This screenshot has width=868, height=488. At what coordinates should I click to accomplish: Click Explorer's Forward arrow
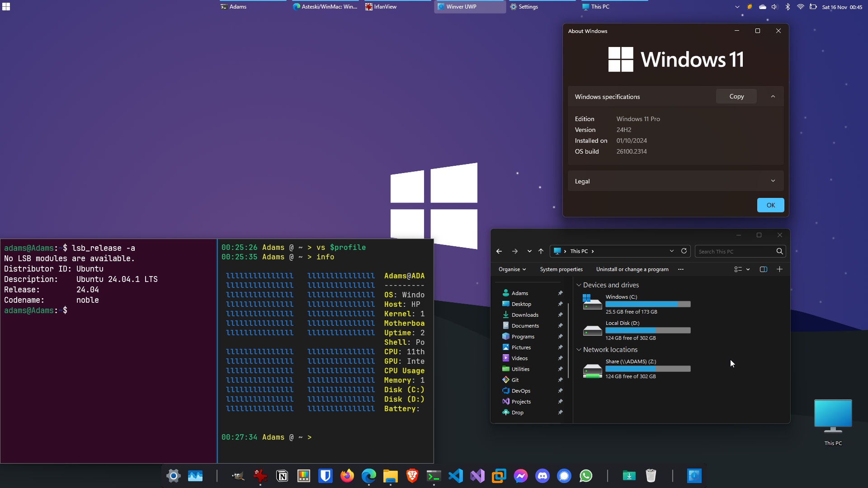515,251
